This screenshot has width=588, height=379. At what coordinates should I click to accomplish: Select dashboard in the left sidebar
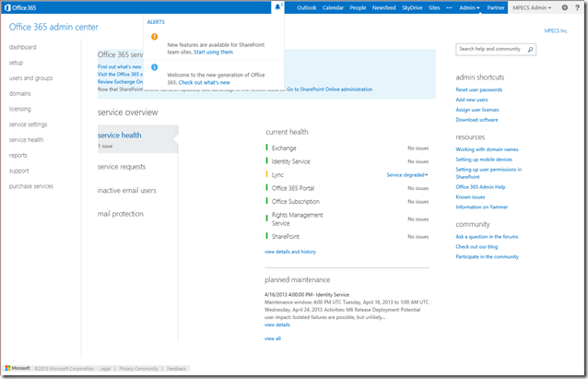23,47
